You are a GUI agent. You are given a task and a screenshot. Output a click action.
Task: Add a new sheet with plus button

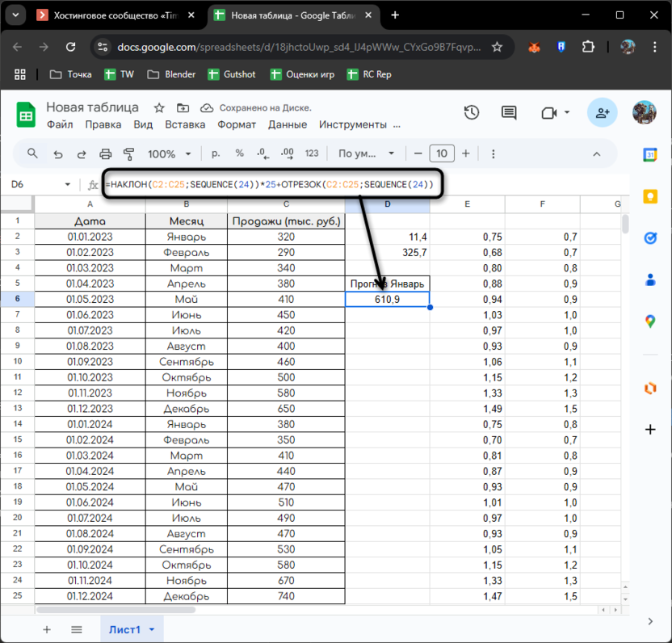pyautogui.click(x=47, y=629)
